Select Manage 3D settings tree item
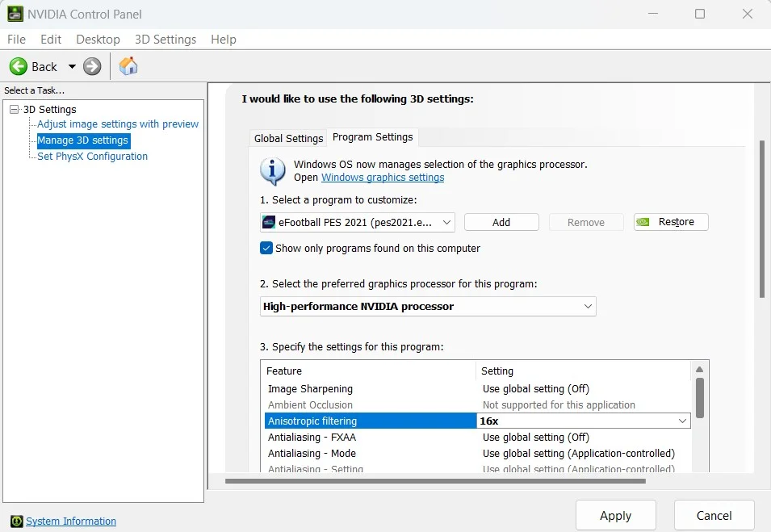Screen dimensions: 771x532 82,140
